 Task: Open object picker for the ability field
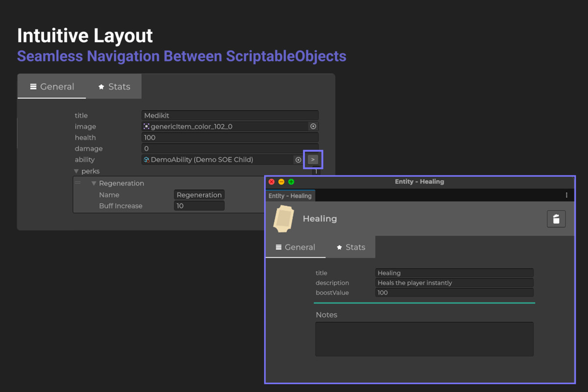(298, 160)
